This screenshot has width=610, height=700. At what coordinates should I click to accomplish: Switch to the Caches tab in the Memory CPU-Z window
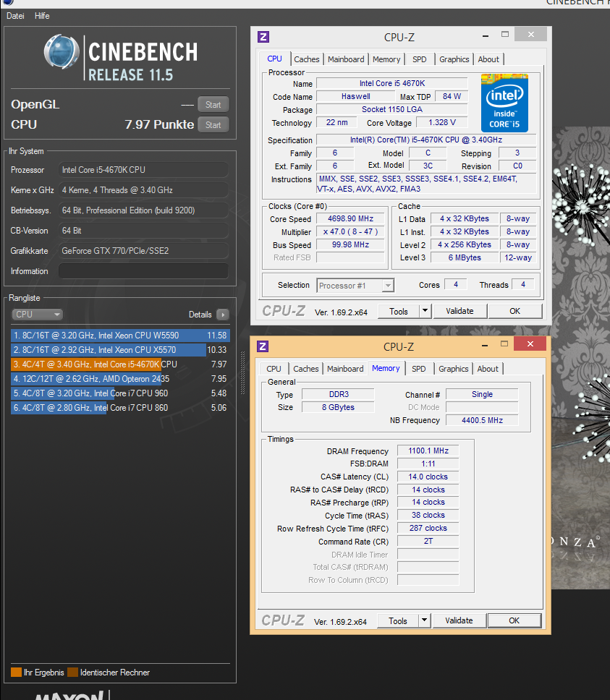306,369
